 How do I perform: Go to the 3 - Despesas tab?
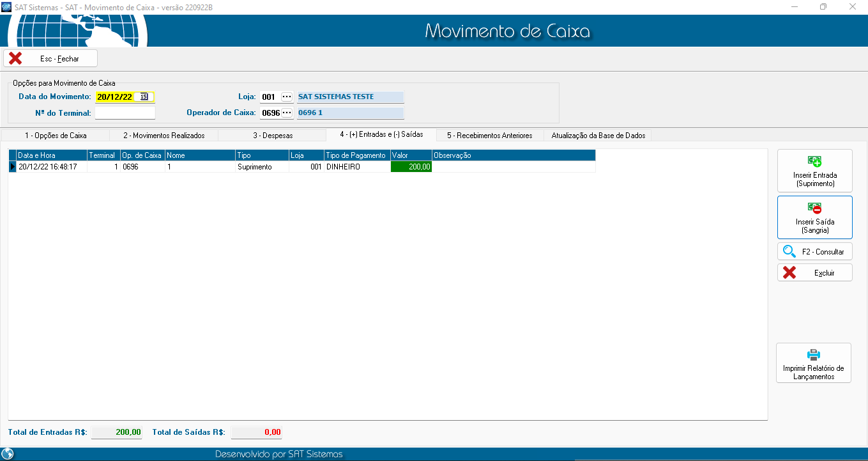click(272, 136)
